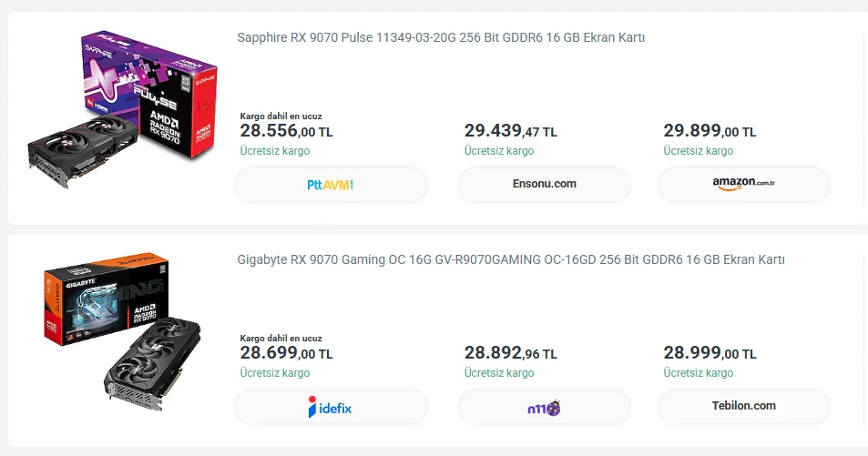Click Ücretsiz kargo under the 28.556,00 TL price
This screenshot has width=868, height=456.
tap(274, 151)
